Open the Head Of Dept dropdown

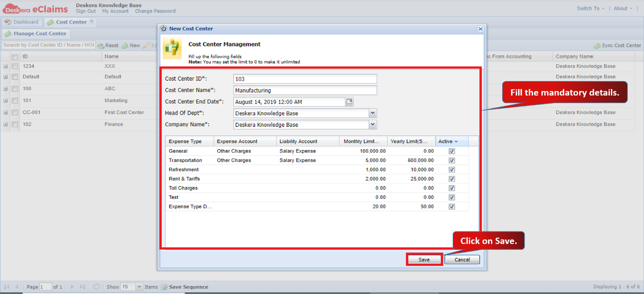point(372,113)
